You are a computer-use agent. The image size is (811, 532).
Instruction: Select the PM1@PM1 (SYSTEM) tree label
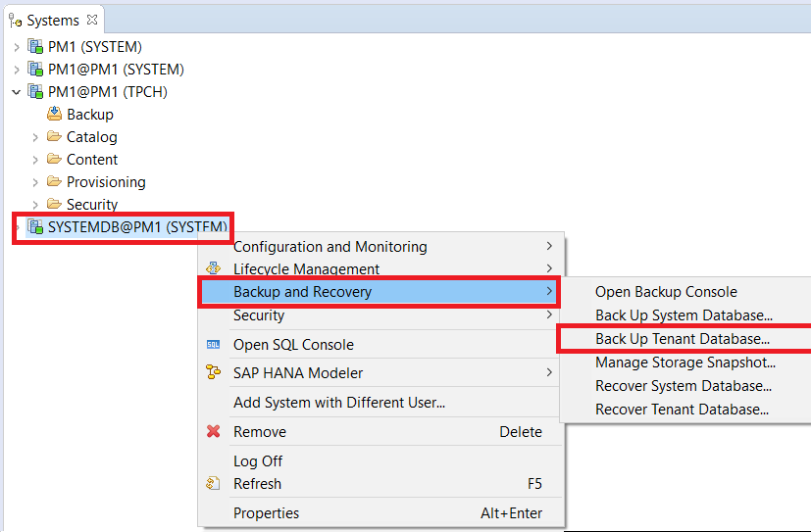click(116, 70)
